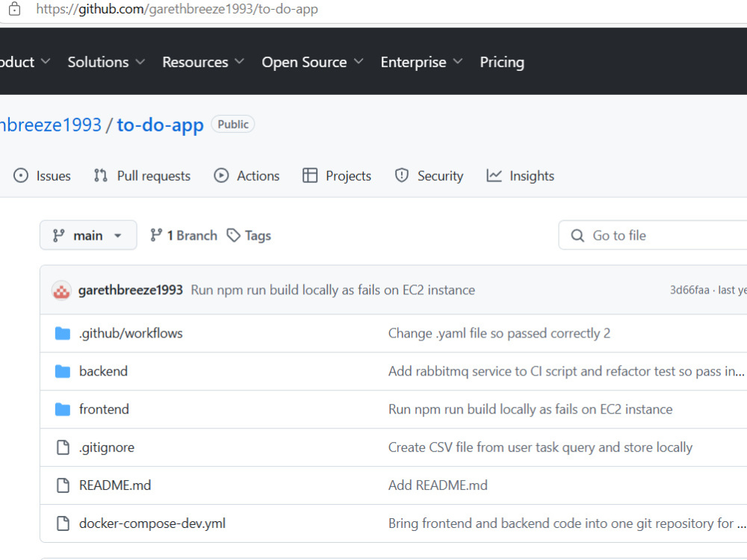Open the Issues tab
This screenshot has height=560, width=747.
click(x=42, y=175)
